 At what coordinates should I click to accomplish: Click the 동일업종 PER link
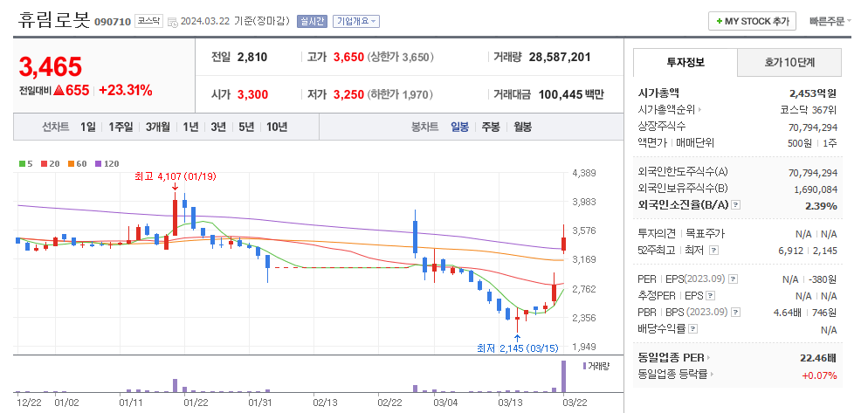(672, 358)
